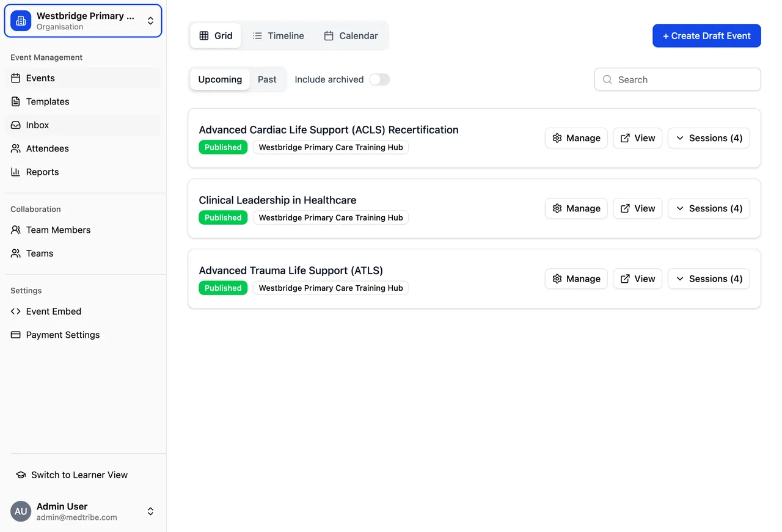The height and width of the screenshot is (532, 782).
Task: Switch to Past events filter
Action: click(x=267, y=79)
